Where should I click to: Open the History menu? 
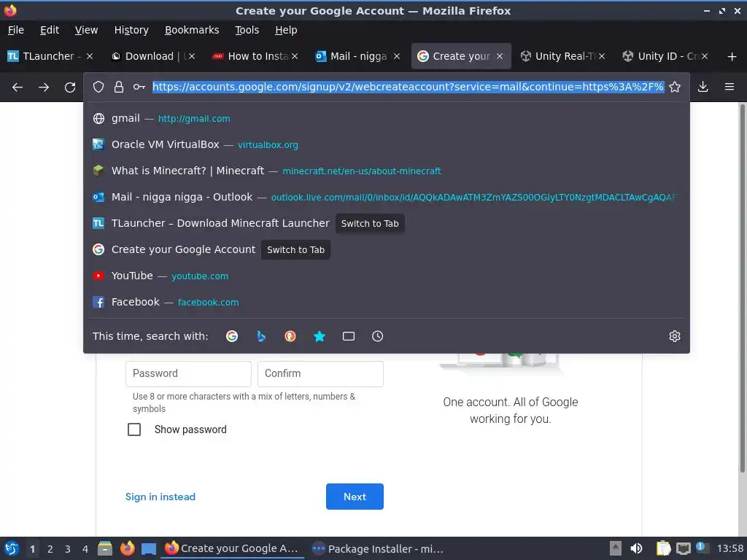click(131, 30)
